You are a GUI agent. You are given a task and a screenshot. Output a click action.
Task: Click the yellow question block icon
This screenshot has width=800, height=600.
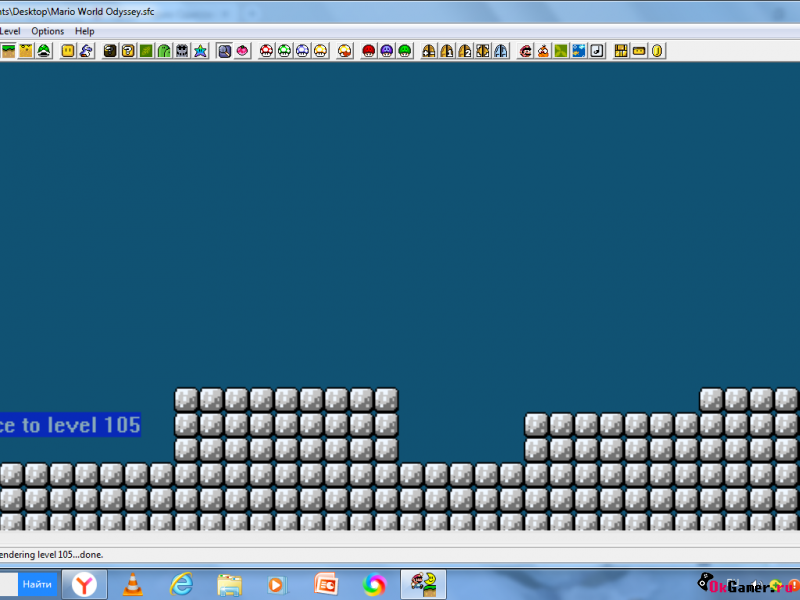[128, 51]
